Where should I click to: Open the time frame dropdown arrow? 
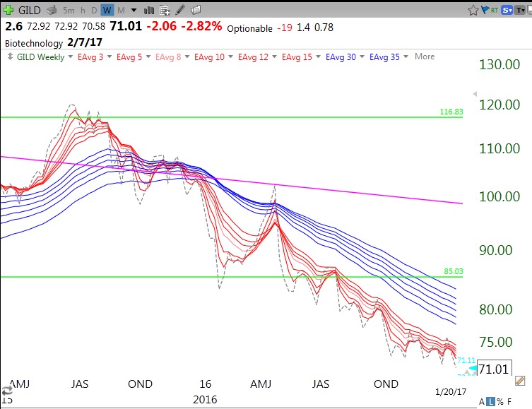pyautogui.click(x=133, y=11)
